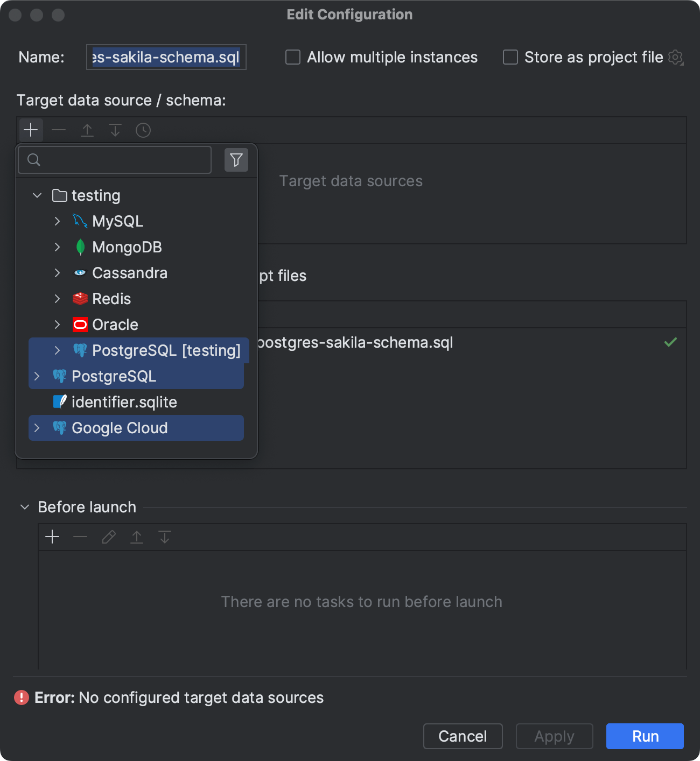The height and width of the screenshot is (761, 700).
Task: Add a new task with the plus icon
Action: 52,537
